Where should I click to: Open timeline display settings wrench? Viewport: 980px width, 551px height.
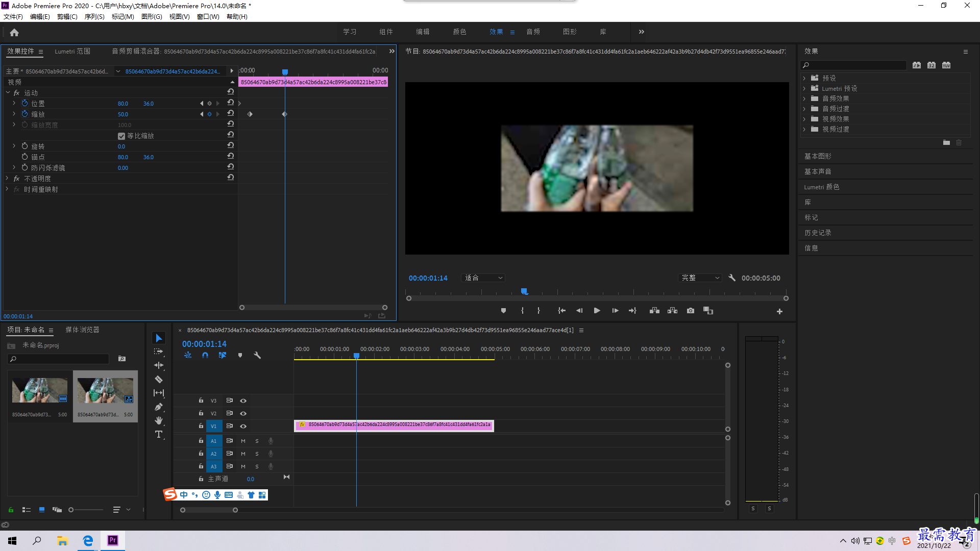[257, 355]
